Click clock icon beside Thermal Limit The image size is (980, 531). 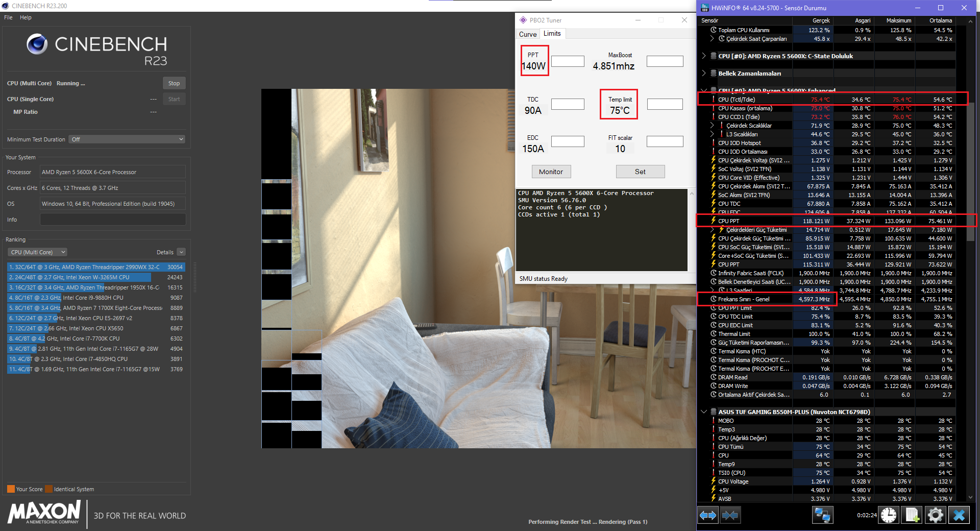[x=714, y=334]
